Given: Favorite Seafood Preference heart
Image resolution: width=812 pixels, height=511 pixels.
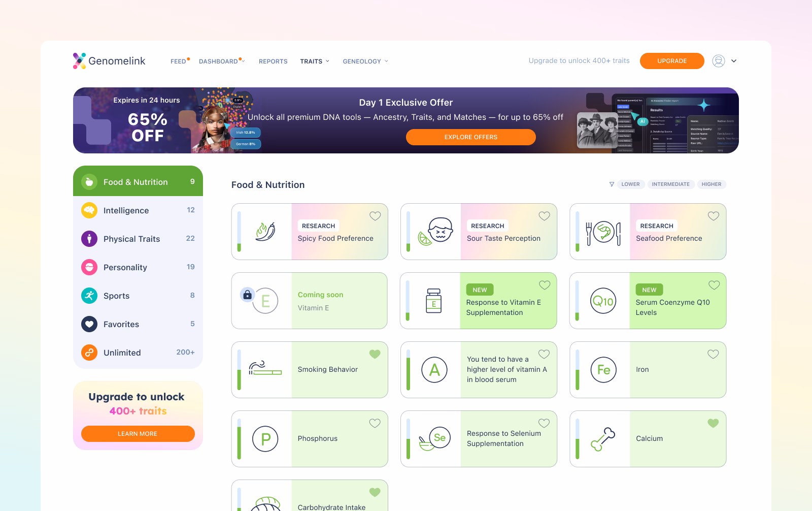Looking at the screenshot, I should 714,216.
